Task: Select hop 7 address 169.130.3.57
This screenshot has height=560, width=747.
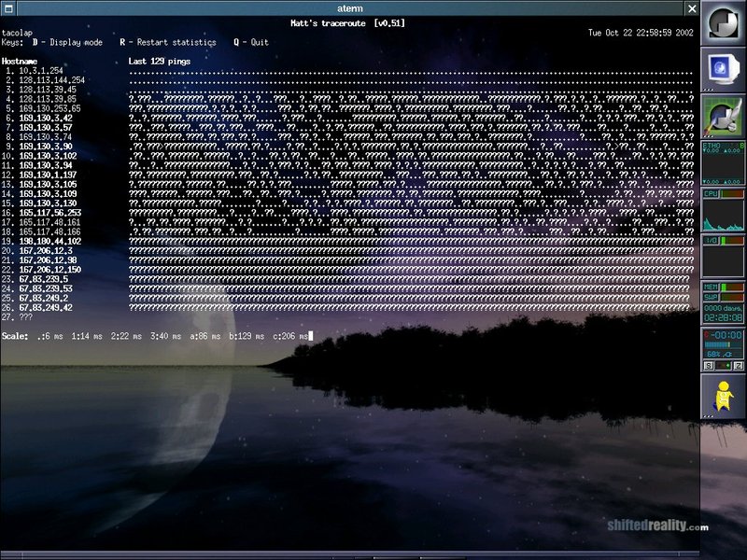Action: 46,128
